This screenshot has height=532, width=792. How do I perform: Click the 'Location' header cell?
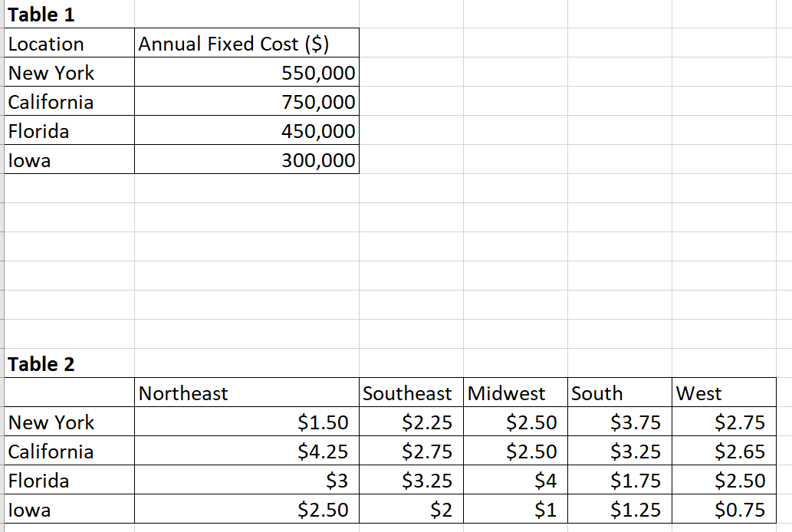click(x=69, y=43)
